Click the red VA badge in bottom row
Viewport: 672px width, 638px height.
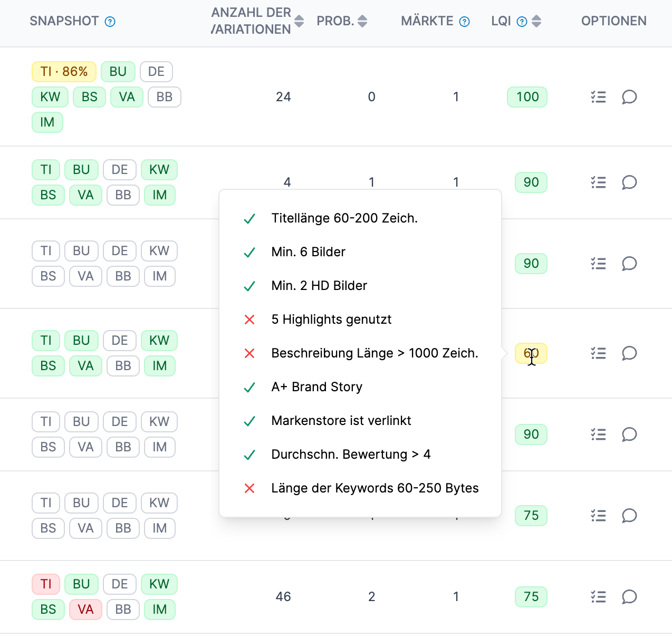[x=85, y=610]
